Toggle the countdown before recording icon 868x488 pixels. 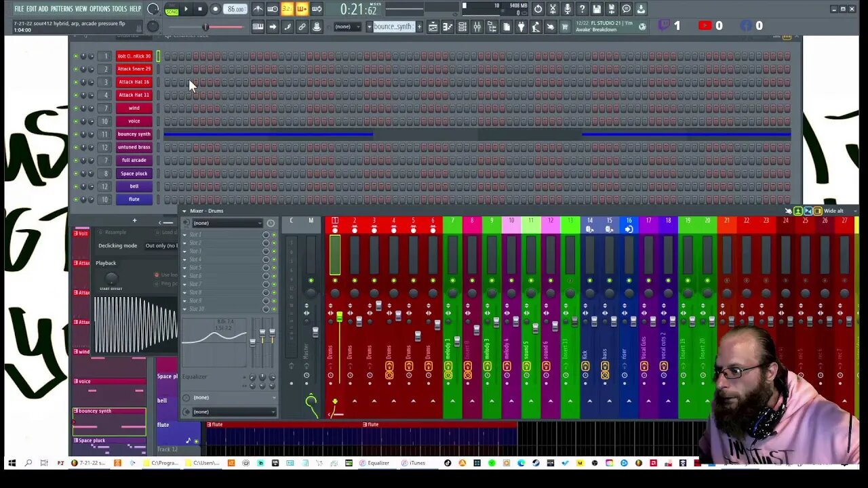point(287,9)
